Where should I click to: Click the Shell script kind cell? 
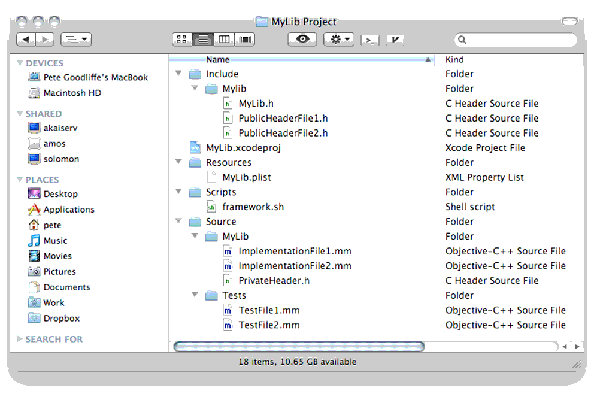point(470,207)
